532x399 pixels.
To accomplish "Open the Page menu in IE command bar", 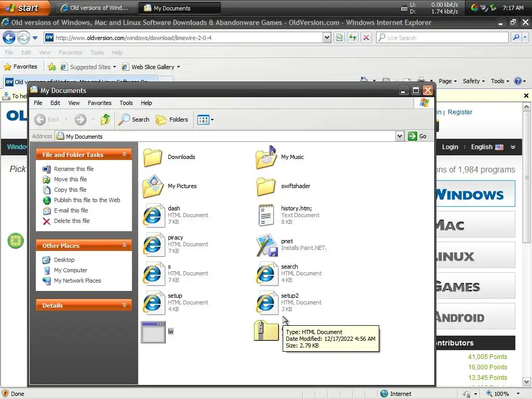I will point(447,81).
